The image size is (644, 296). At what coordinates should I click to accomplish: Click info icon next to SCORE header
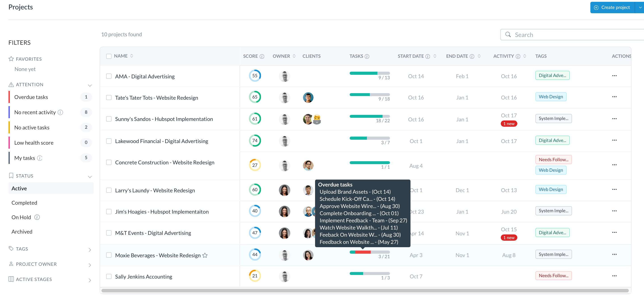click(x=262, y=56)
